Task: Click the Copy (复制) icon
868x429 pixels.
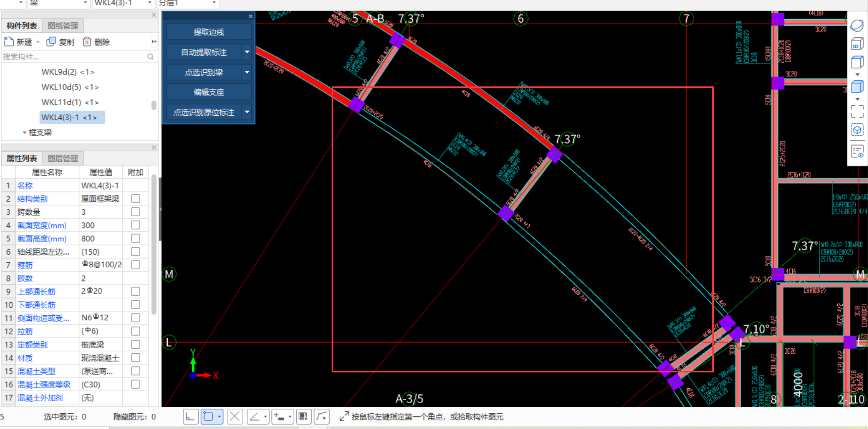Action: click(51, 41)
